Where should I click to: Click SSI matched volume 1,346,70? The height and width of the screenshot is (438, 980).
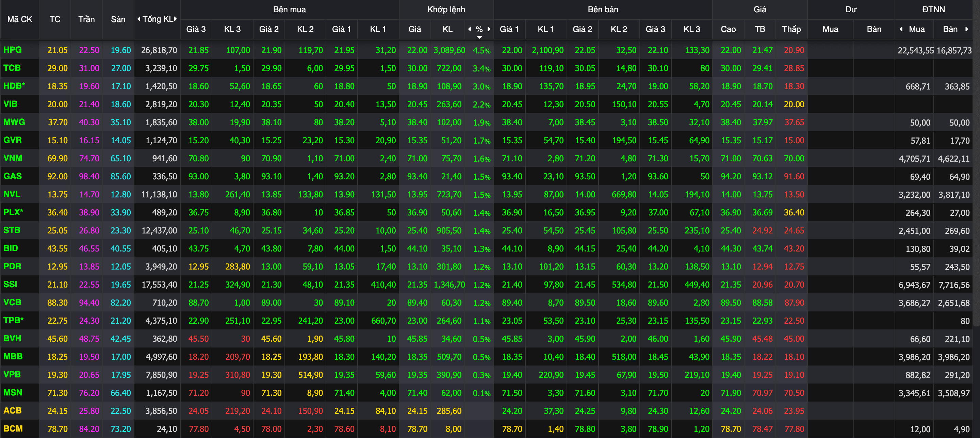(449, 285)
